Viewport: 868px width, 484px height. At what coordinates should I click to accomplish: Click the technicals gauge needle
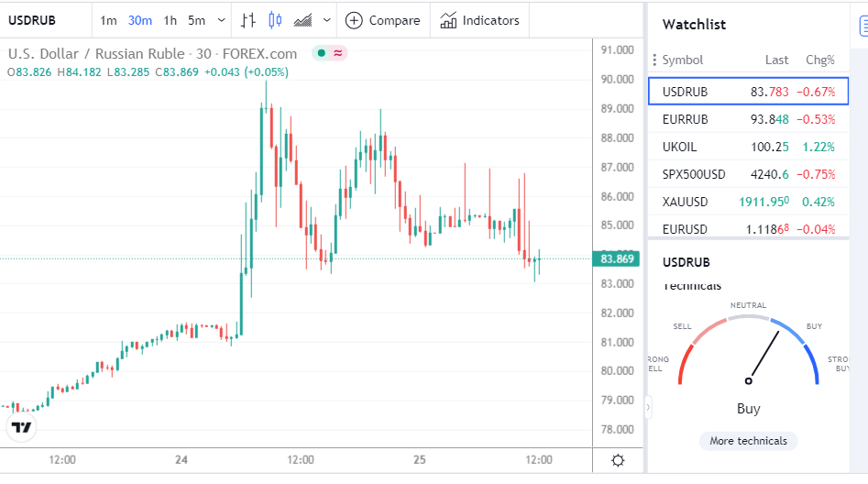tap(764, 356)
